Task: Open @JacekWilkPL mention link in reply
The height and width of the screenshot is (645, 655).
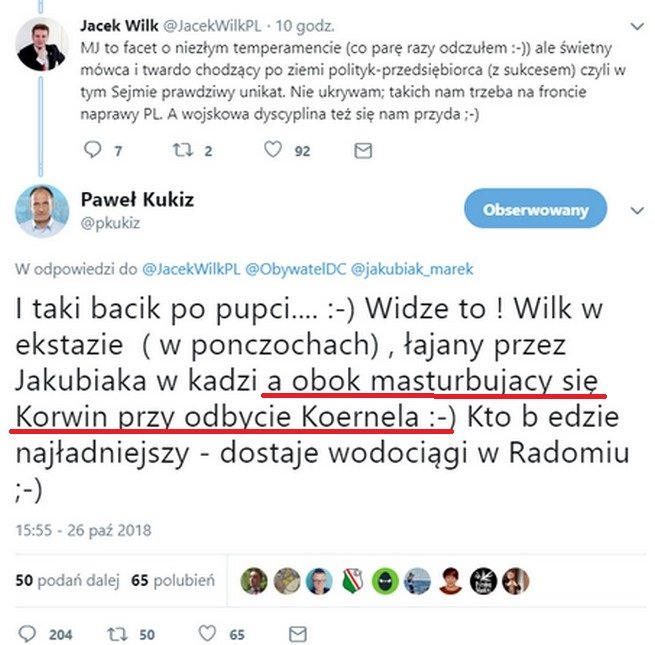Action: click(x=191, y=269)
